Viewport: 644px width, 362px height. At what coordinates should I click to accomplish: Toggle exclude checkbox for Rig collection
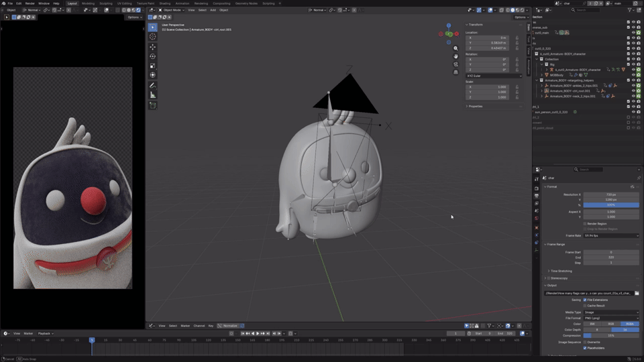pos(629,64)
